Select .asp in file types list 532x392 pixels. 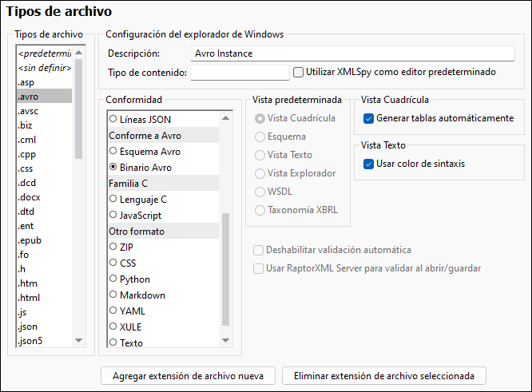tap(45, 82)
